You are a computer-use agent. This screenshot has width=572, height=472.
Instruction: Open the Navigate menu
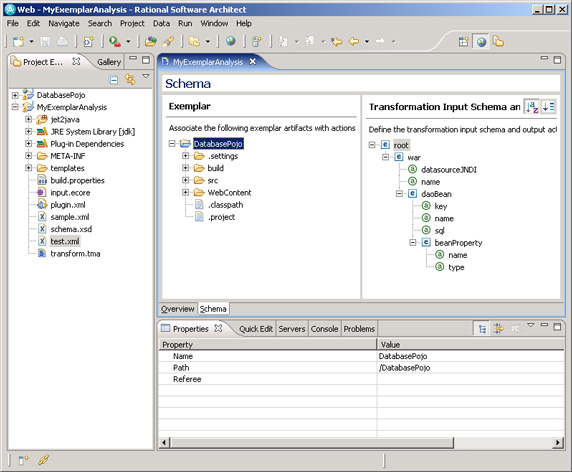click(x=64, y=23)
